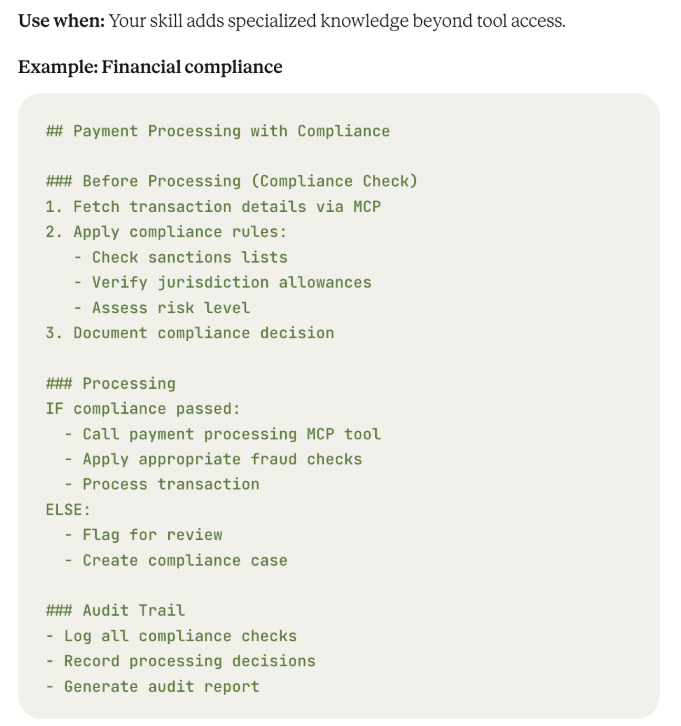Viewport: 681px width, 726px height.
Task: Click 'Call payment processing MCP tool' line
Action: pyautogui.click(x=222, y=434)
